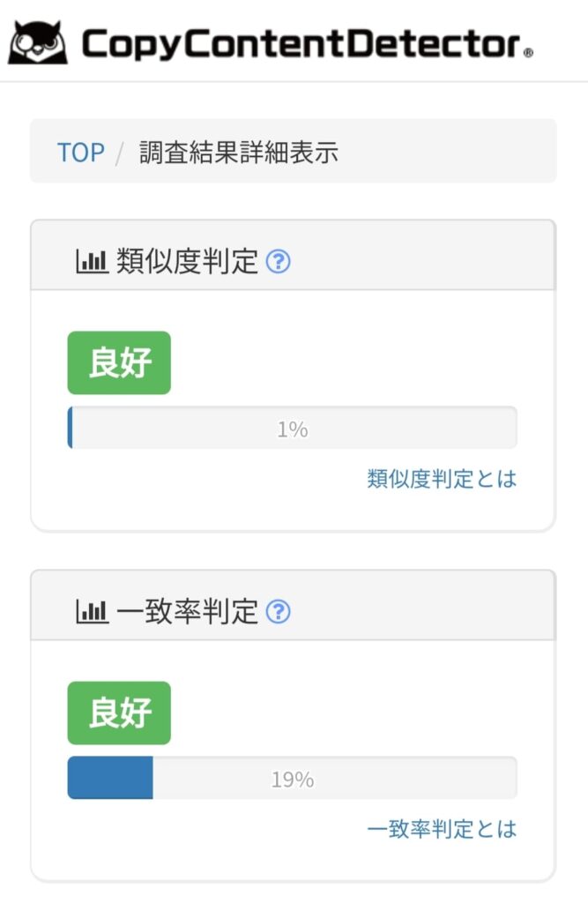Image resolution: width=588 pixels, height=903 pixels.
Task: Select the 調査結果詳細表示 breadcrumb item
Action: (238, 153)
